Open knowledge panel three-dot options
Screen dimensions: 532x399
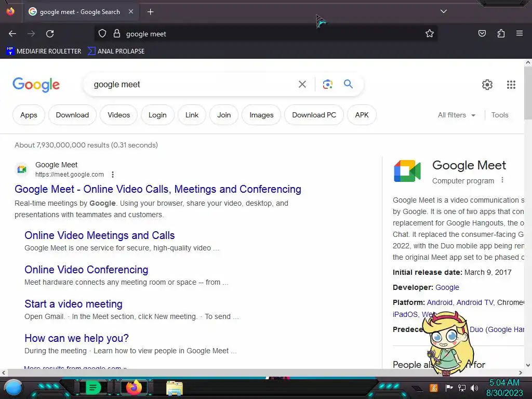502,180
